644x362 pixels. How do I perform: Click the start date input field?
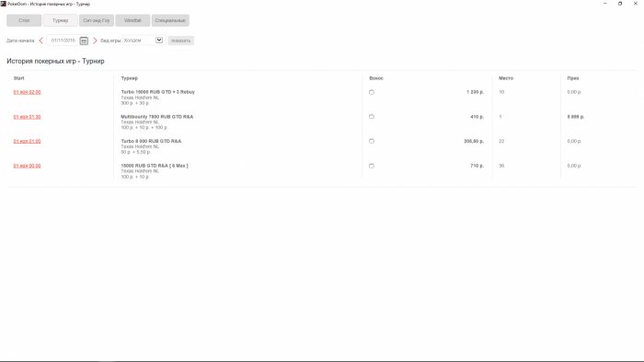coord(63,41)
